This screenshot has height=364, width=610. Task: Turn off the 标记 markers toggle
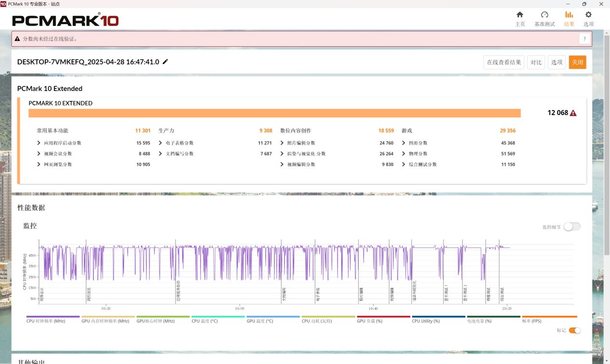[574, 330]
